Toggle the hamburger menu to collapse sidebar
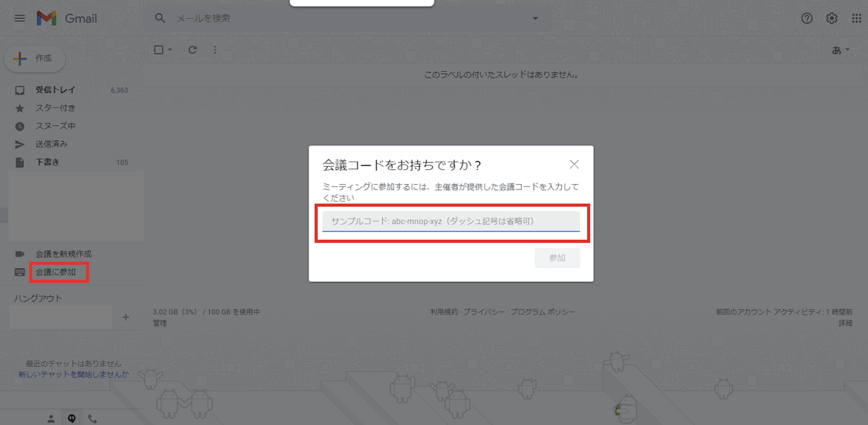The width and height of the screenshot is (868, 425). [19, 18]
